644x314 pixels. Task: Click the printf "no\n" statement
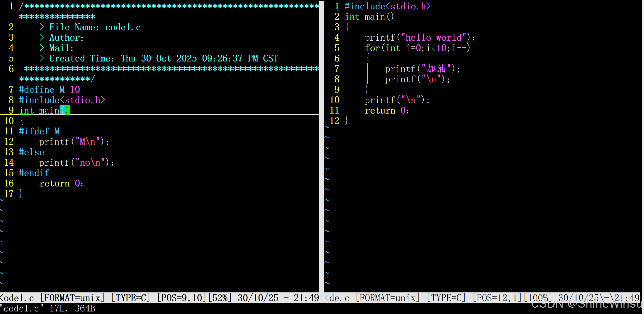point(76,163)
